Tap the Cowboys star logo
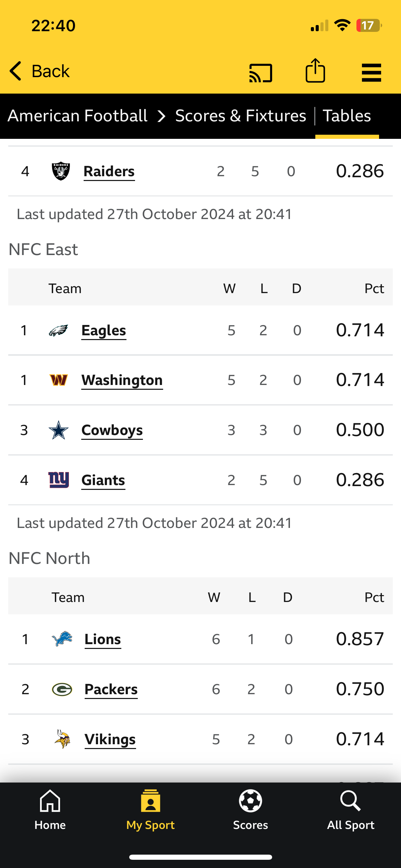This screenshot has width=401, height=868. (x=59, y=430)
